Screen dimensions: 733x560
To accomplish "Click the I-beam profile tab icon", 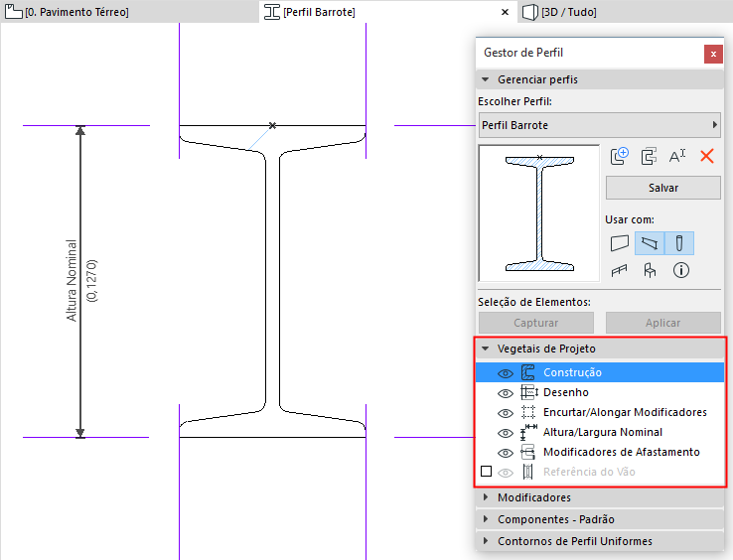I will 272,12.
